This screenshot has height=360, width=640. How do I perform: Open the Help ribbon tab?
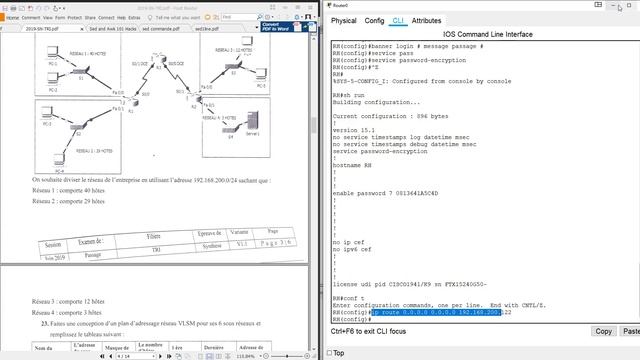click(x=121, y=18)
